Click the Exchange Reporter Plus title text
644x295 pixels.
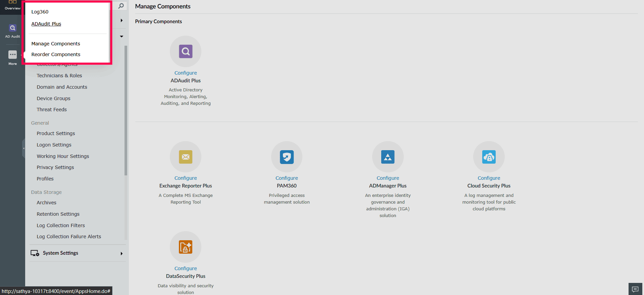coord(186,186)
